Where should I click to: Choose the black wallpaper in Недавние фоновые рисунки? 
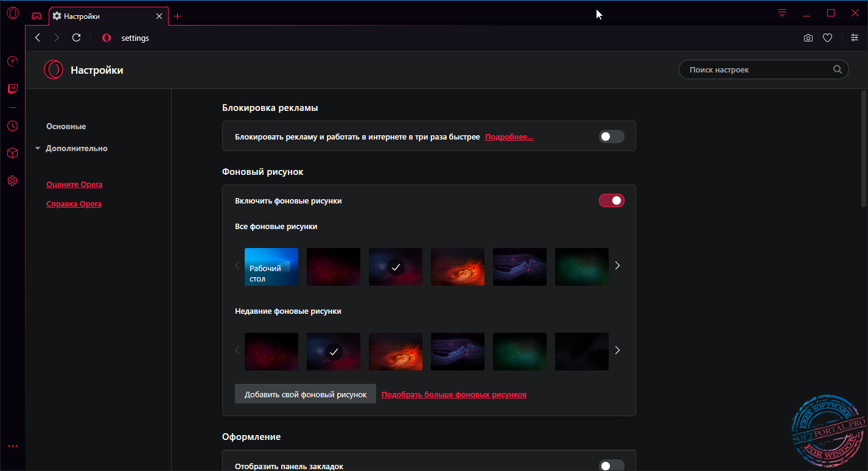click(582, 352)
